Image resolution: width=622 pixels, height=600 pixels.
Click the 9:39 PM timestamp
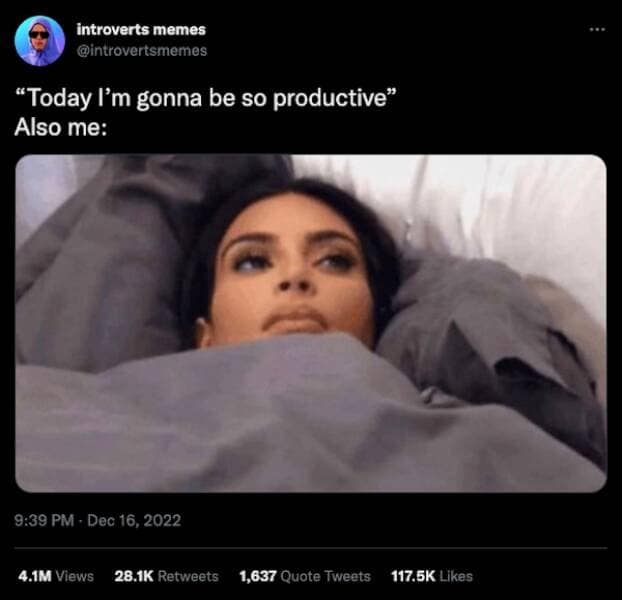[44, 520]
